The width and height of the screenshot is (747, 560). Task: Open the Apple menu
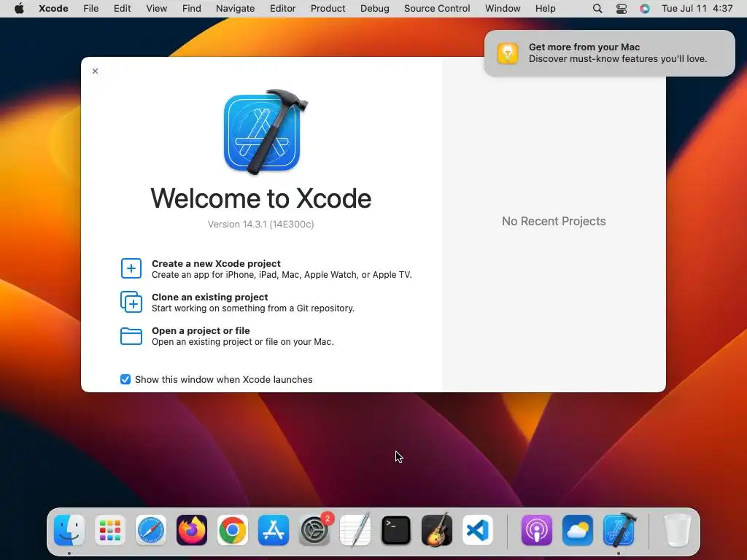[x=19, y=8]
